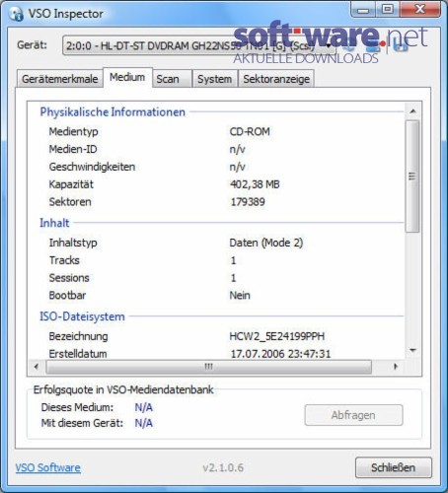The height and width of the screenshot is (493, 448).
Task: Click the Inhalt section heading
Action: [54, 223]
